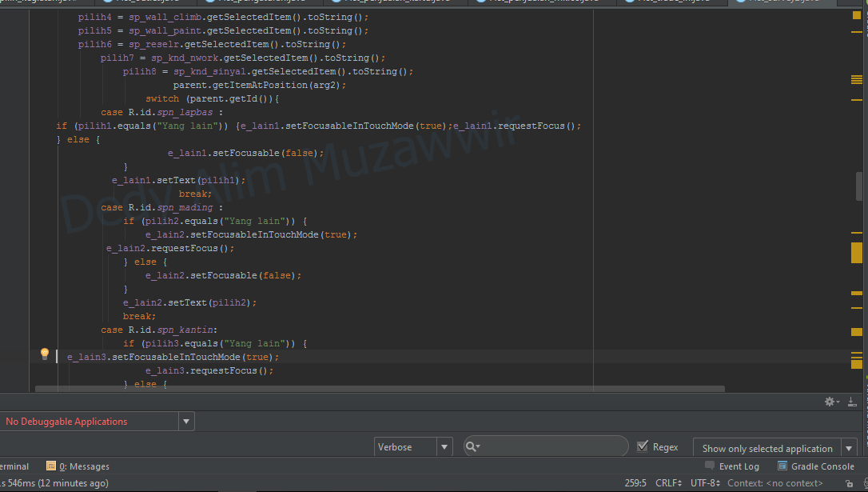
Task: Click the scroll-to-end icon beside the gear
Action: coord(852,401)
